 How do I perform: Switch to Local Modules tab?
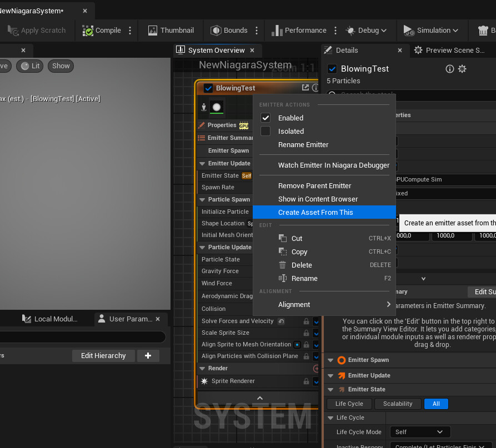pos(50,319)
